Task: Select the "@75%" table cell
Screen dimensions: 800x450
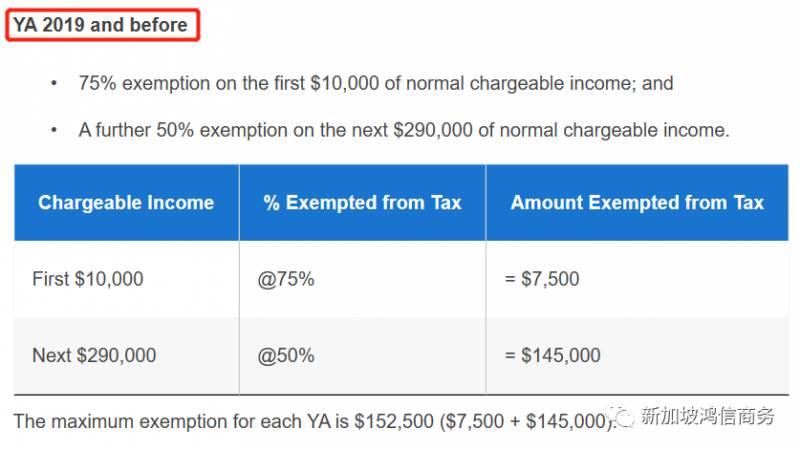Action: click(x=286, y=279)
